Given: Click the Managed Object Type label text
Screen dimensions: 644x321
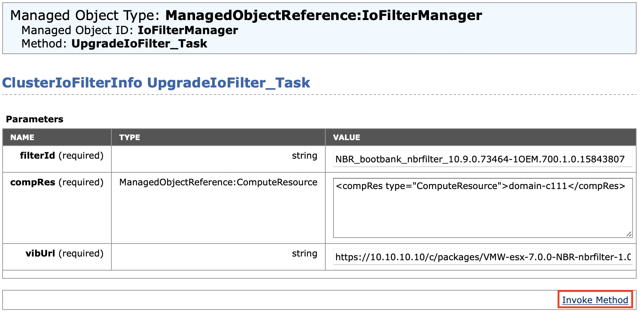Looking at the screenshot, I should click(84, 16).
